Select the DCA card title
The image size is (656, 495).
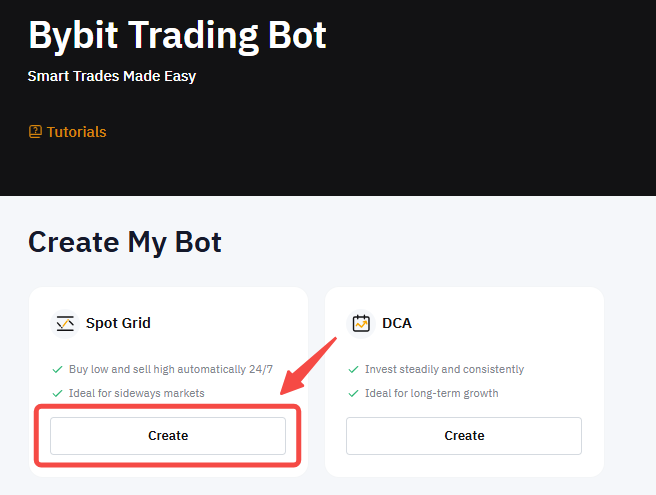tap(397, 323)
